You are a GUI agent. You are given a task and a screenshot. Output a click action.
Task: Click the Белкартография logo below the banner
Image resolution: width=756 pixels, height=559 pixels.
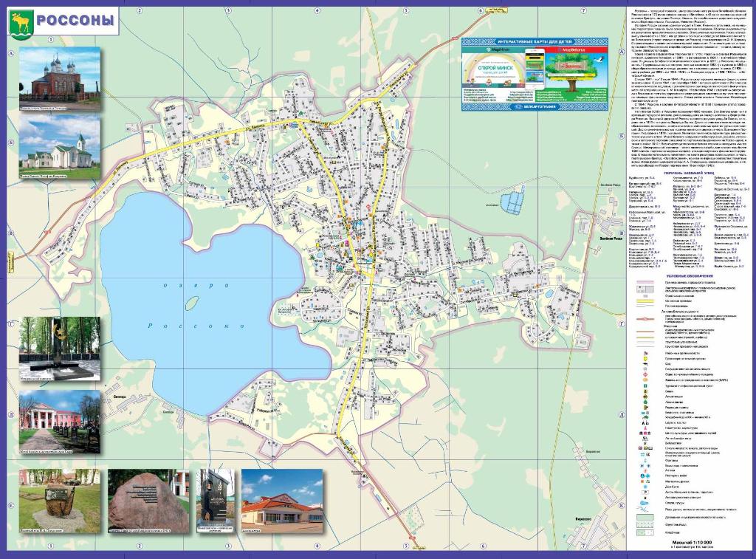pos(537,107)
